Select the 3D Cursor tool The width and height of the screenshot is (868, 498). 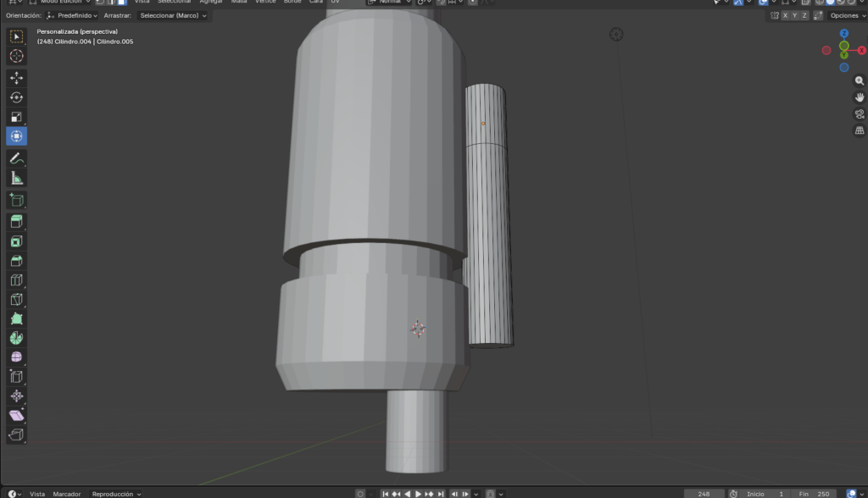pos(17,56)
